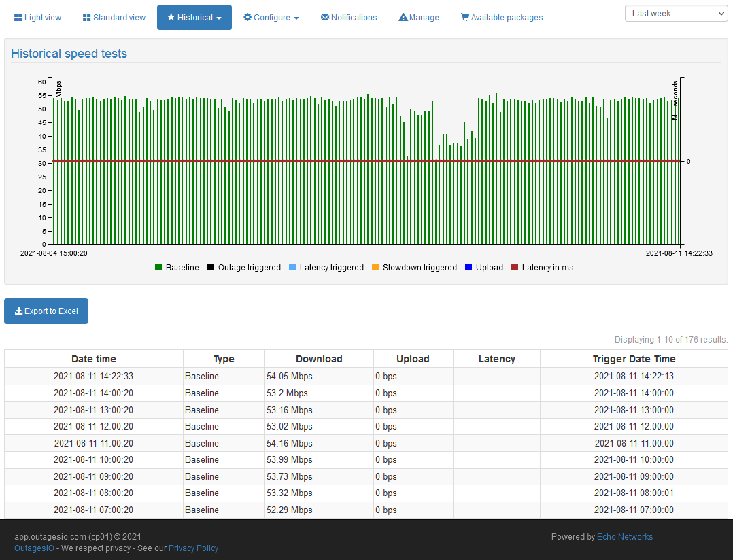Select the 53.2 Mbps download value
Image resolution: width=733 pixels, height=560 pixels.
pos(287,393)
